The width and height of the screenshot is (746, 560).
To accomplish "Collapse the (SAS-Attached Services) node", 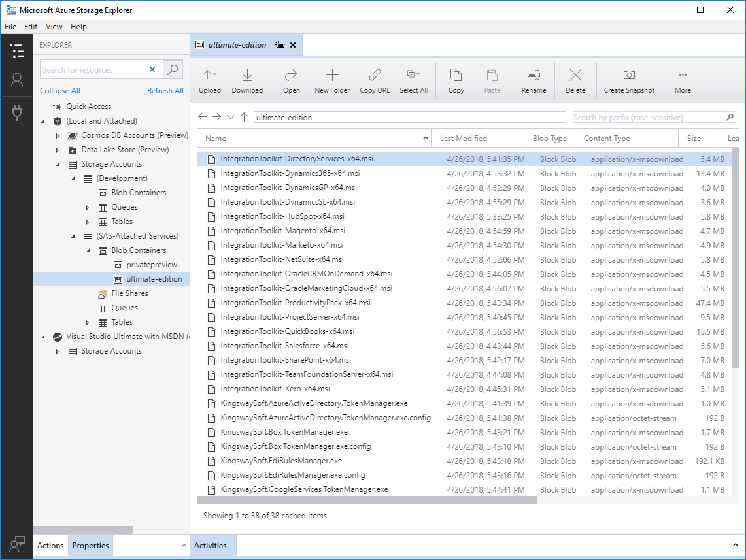I will tap(73, 237).
